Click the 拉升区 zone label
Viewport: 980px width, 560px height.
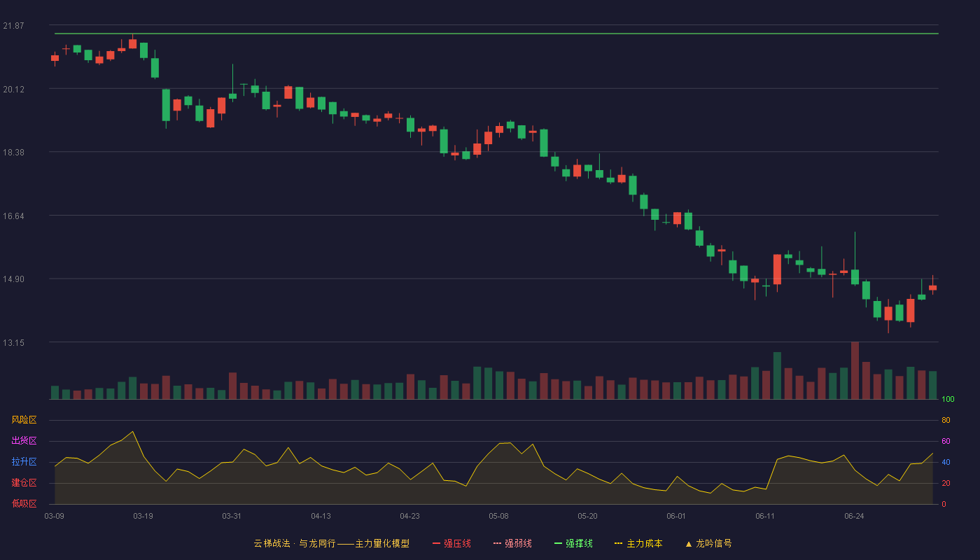click(x=24, y=462)
